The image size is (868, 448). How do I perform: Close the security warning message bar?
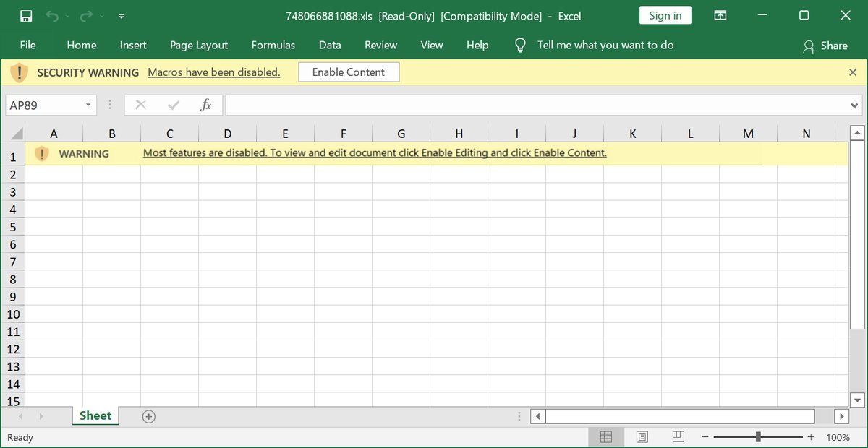tap(853, 72)
